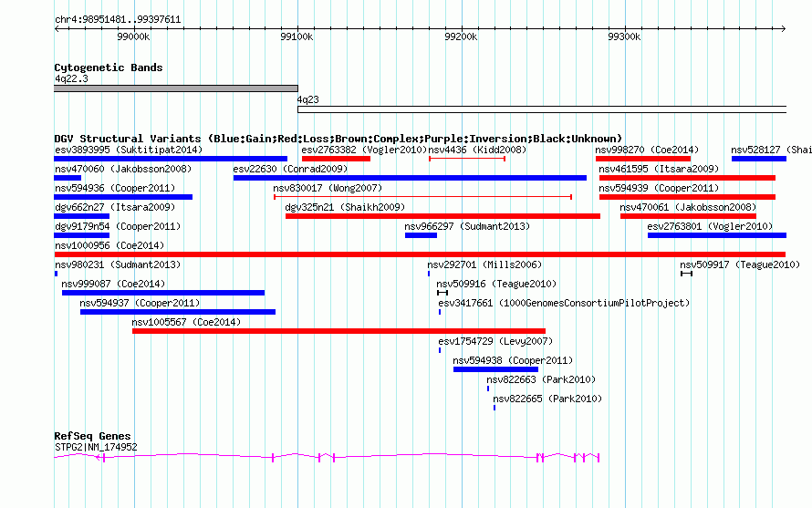Click the nsv292701 (Mills2006) label
The width and height of the screenshot is (812, 508).
[x=484, y=264]
